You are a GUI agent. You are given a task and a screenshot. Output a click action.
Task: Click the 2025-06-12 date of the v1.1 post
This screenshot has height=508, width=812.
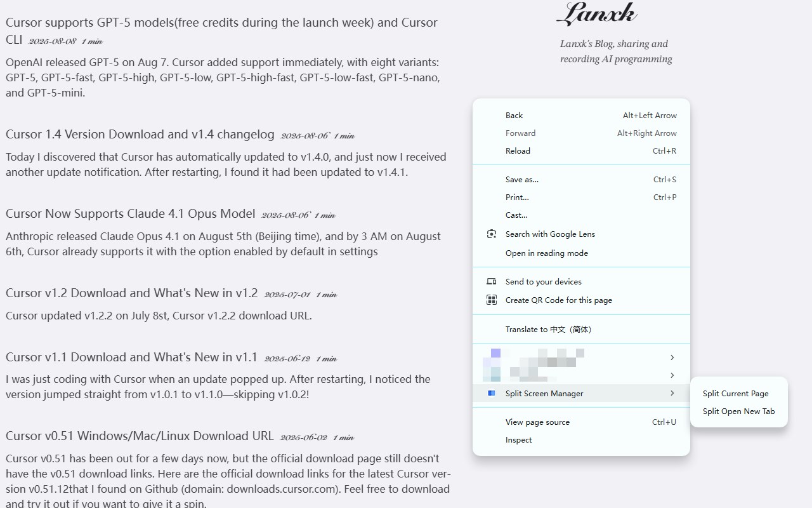(x=287, y=358)
